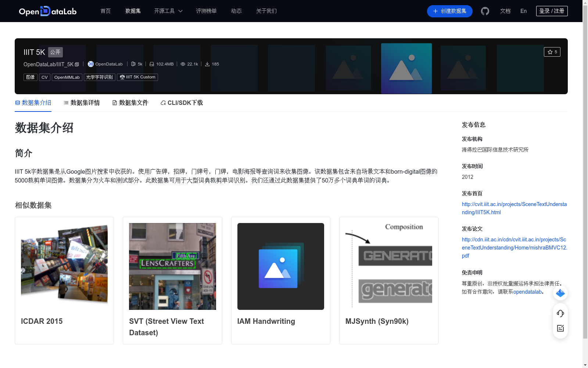Image resolution: width=588 pixels, height=368 pixels.
Task: Click the IAM Handwriting title
Action: [x=266, y=321]
